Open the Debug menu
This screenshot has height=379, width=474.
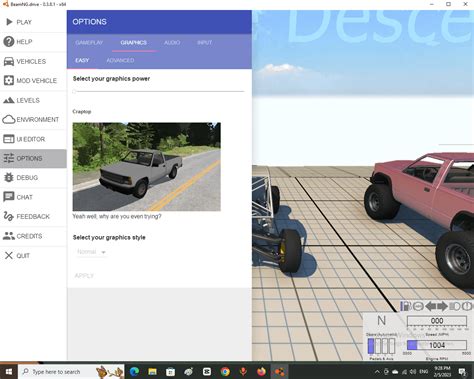click(x=33, y=178)
